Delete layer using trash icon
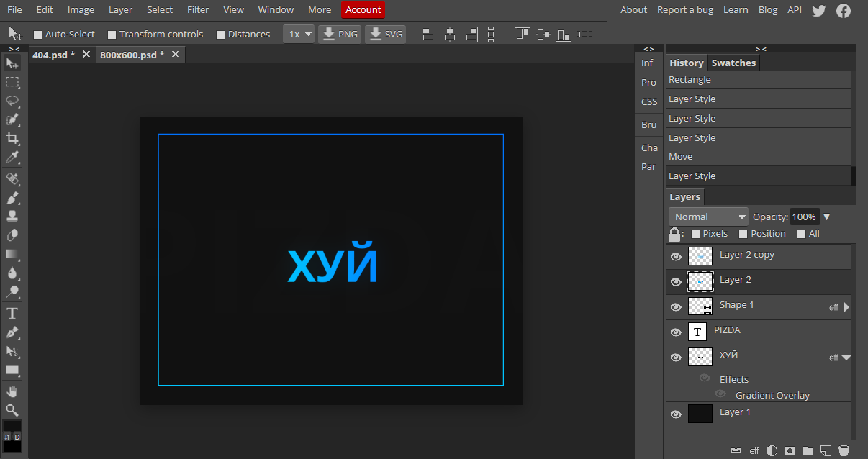 (844, 451)
